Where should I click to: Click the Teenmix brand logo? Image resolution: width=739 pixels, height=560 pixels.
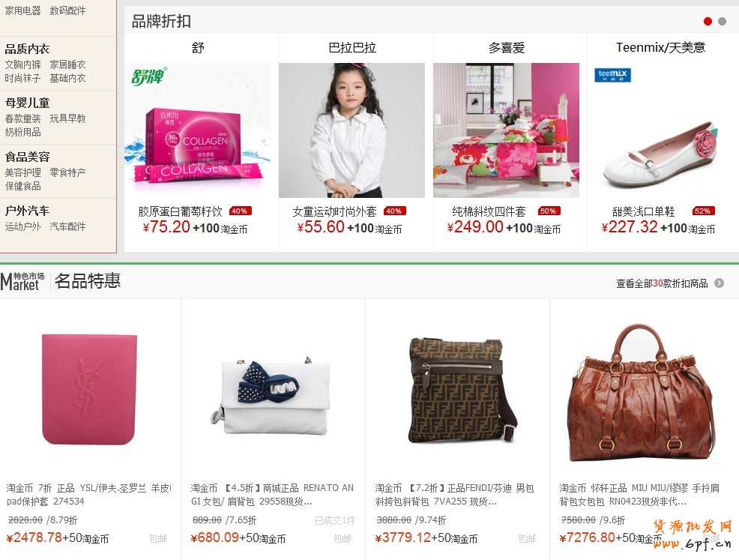[x=612, y=75]
